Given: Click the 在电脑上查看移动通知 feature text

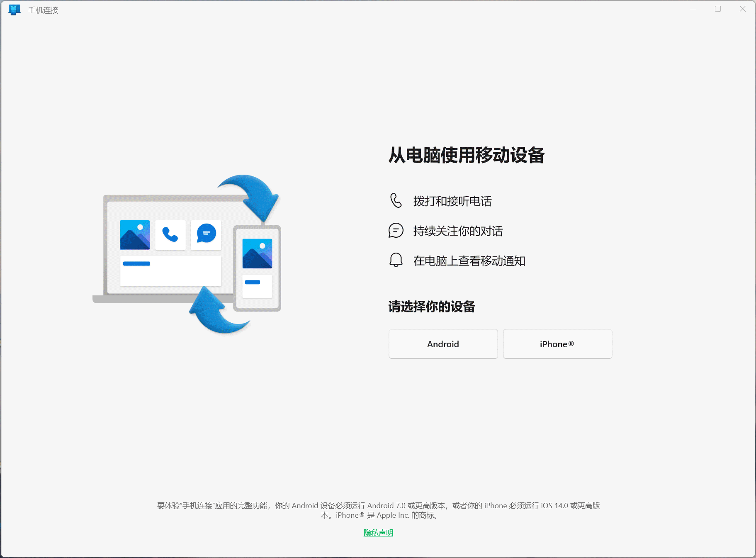Looking at the screenshot, I should pyautogui.click(x=469, y=261).
